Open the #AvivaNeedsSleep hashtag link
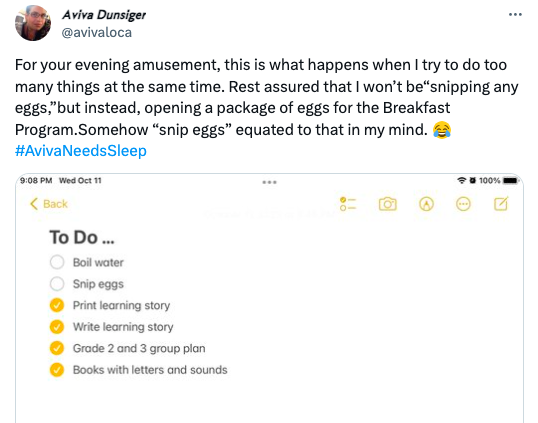538x423 pixels. [x=81, y=151]
